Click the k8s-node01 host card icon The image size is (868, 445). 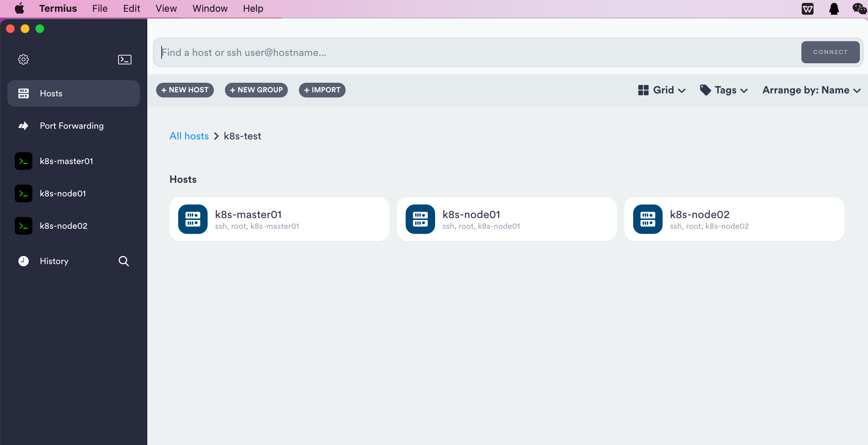point(420,219)
